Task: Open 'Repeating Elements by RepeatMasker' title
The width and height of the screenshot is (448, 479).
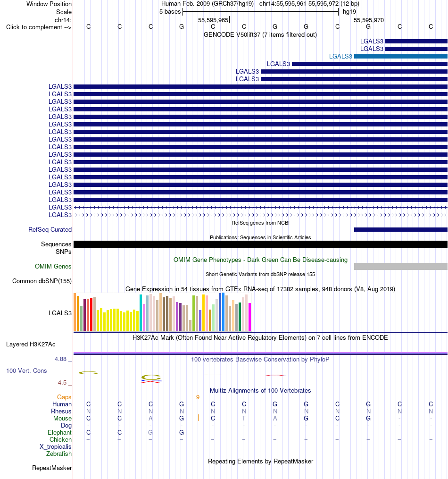Action: [261, 462]
